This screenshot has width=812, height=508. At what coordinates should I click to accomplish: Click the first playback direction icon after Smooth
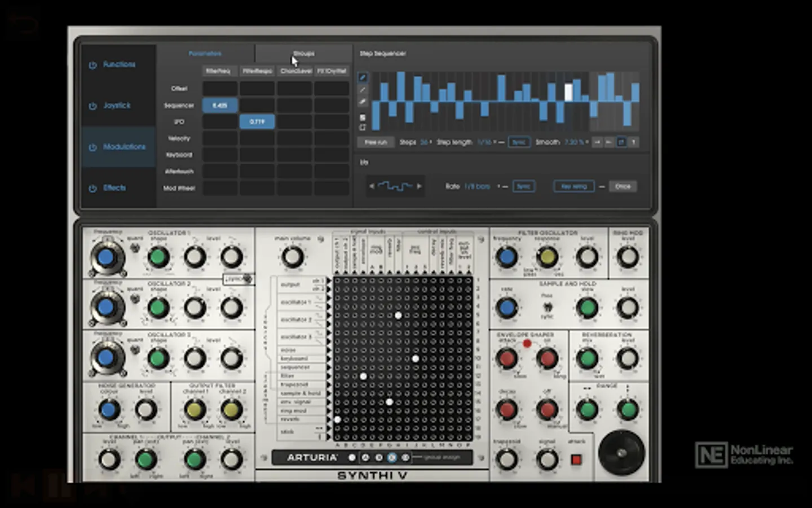coord(597,142)
